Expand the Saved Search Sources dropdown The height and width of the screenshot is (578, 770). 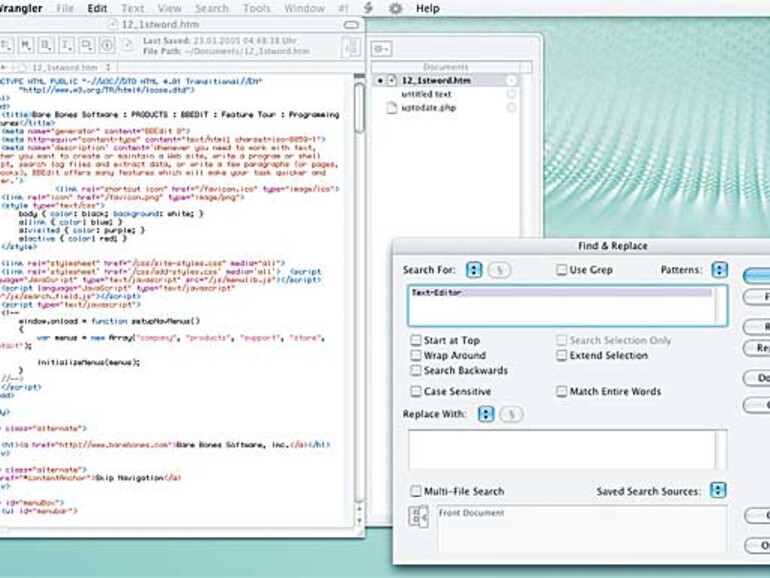point(719,491)
